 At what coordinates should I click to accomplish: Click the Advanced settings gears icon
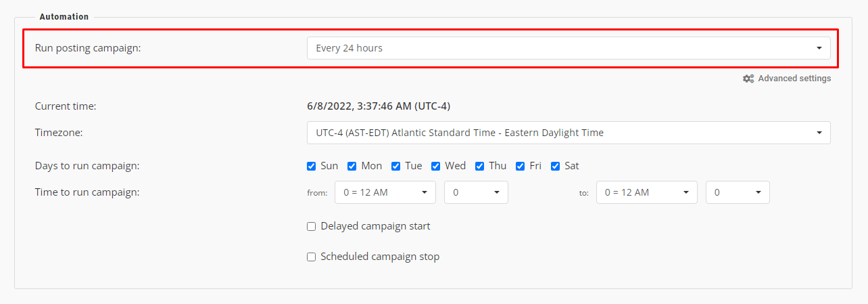click(748, 79)
